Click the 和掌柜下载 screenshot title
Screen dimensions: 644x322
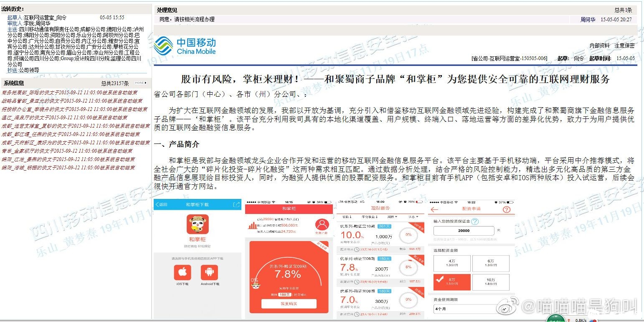pos(197,205)
